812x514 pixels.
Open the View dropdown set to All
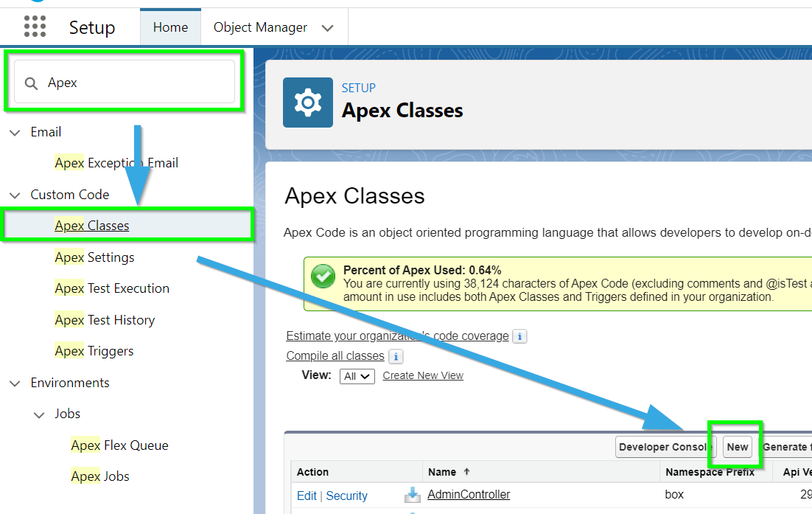[357, 376]
